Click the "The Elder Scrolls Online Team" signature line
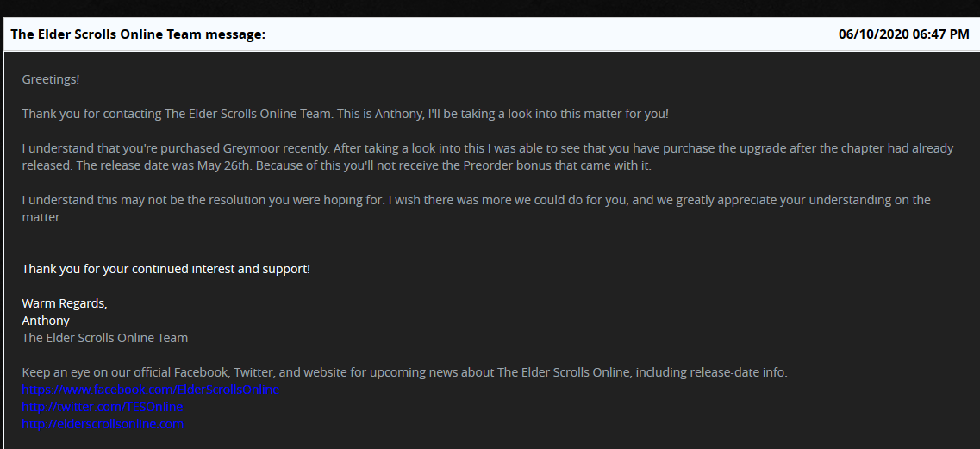This screenshot has width=980, height=449. (105, 339)
